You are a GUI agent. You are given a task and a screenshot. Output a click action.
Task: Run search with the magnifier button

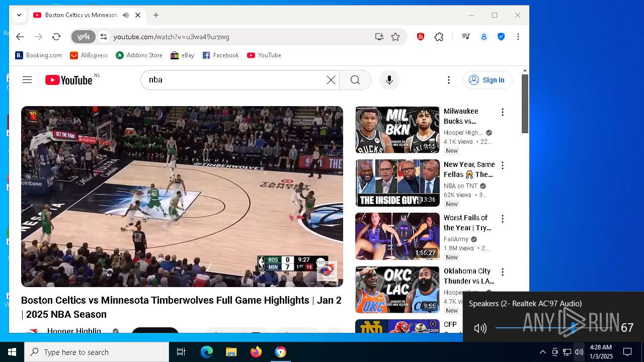tap(355, 80)
